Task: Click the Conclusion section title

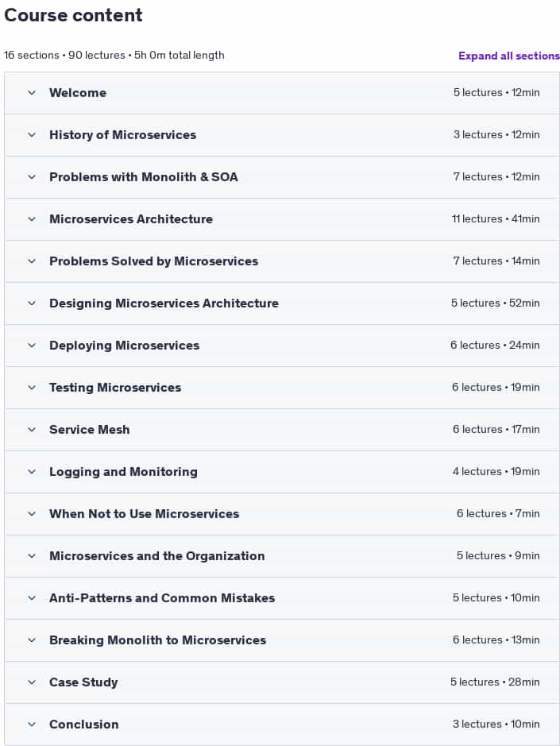Action: 84,724
